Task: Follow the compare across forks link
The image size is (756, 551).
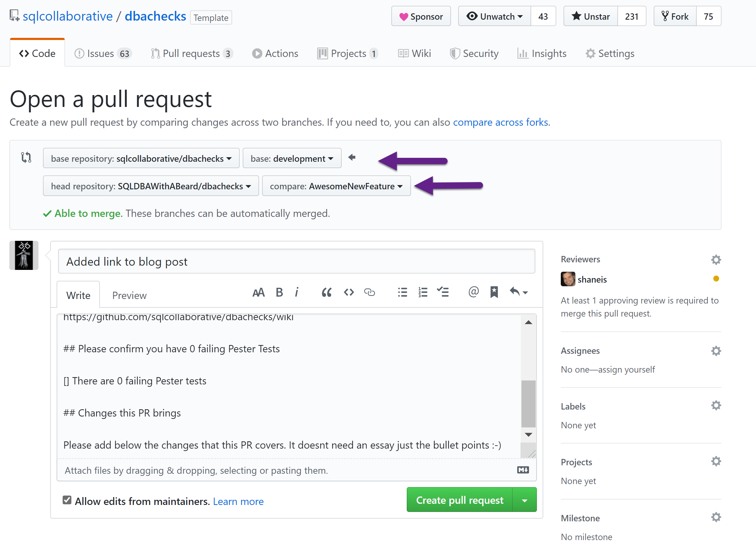Action: pyautogui.click(x=501, y=122)
